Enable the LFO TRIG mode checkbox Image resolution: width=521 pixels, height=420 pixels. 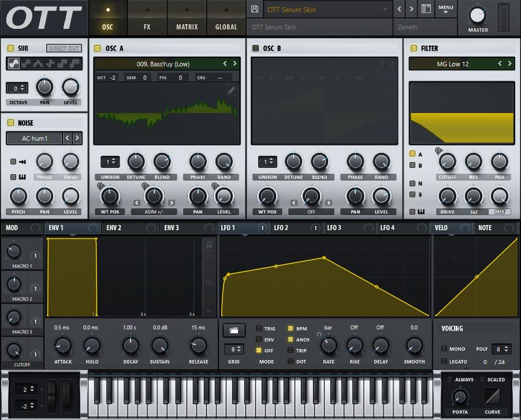[x=259, y=328]
